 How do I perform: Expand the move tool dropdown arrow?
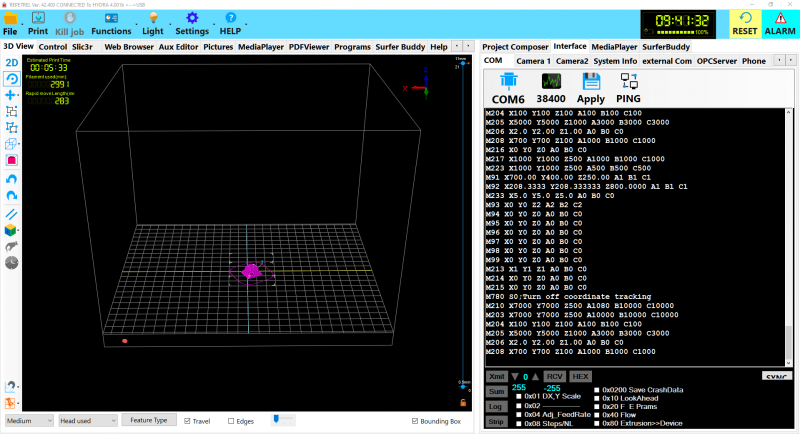coord(18,95)
